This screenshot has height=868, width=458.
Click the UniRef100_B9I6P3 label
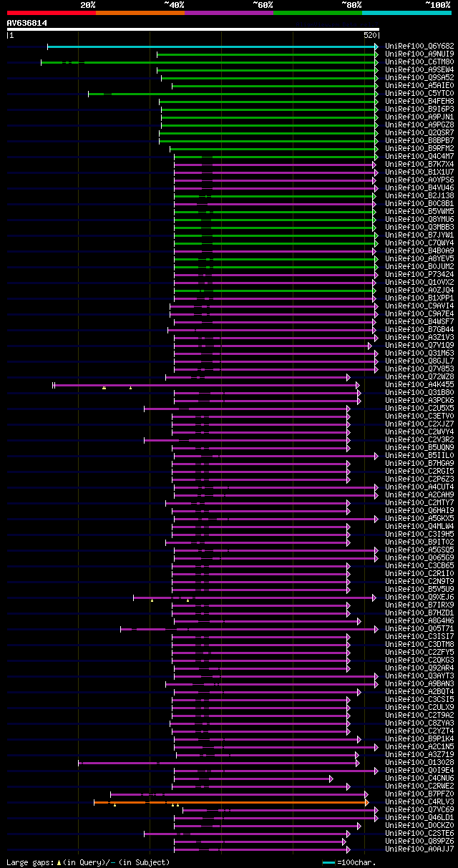pyautogui.click(x=419, y=109)
